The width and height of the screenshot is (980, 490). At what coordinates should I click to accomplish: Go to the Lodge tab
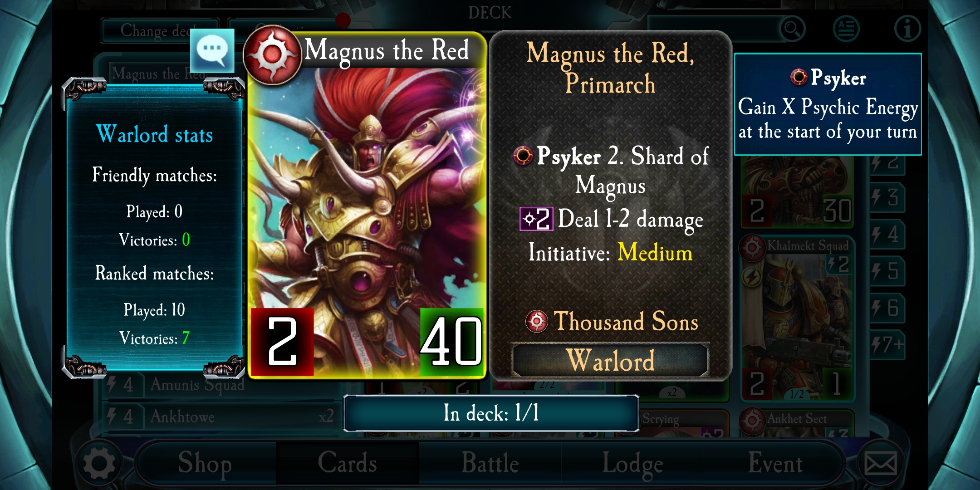(x=632, y=464)
